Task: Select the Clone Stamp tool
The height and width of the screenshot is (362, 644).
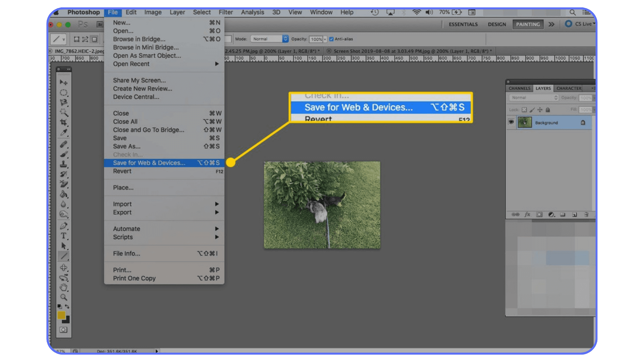Action: [x=64, y=164]
